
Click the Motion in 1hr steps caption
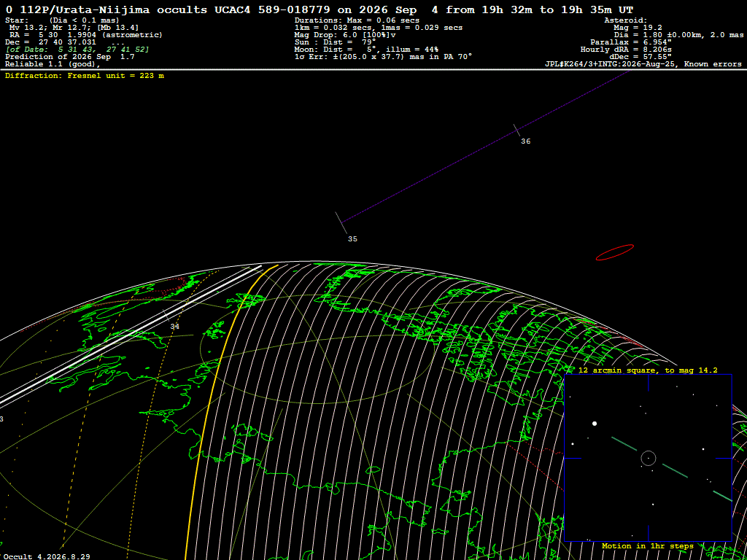tap(648, 545)
